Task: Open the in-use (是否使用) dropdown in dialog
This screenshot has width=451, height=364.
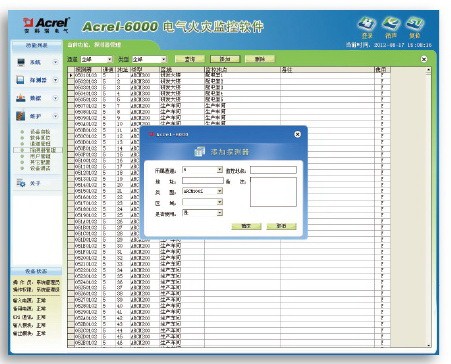Action: pos(220,213)
